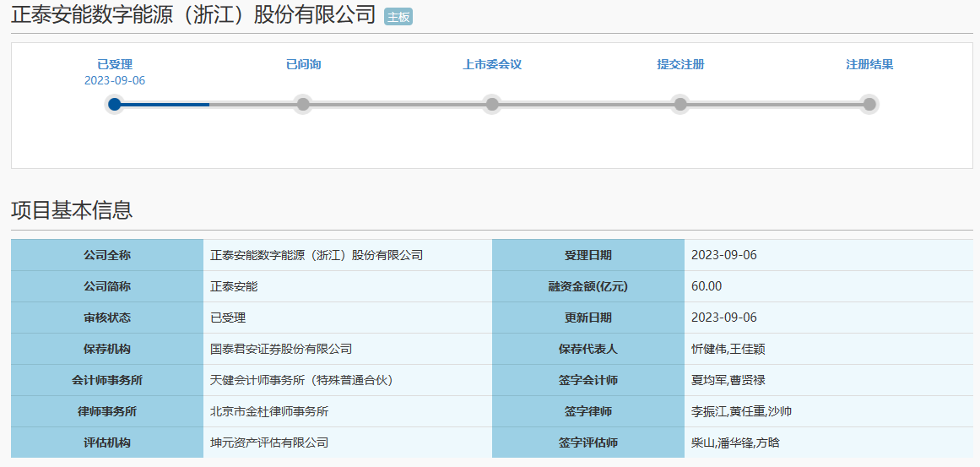
Task: View the 注册结果 stage label
Action: tap(869, 64)
